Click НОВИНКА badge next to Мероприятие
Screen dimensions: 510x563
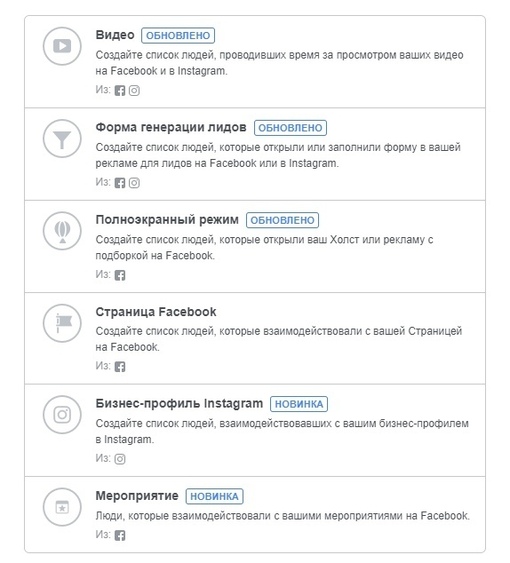[214, 496]
